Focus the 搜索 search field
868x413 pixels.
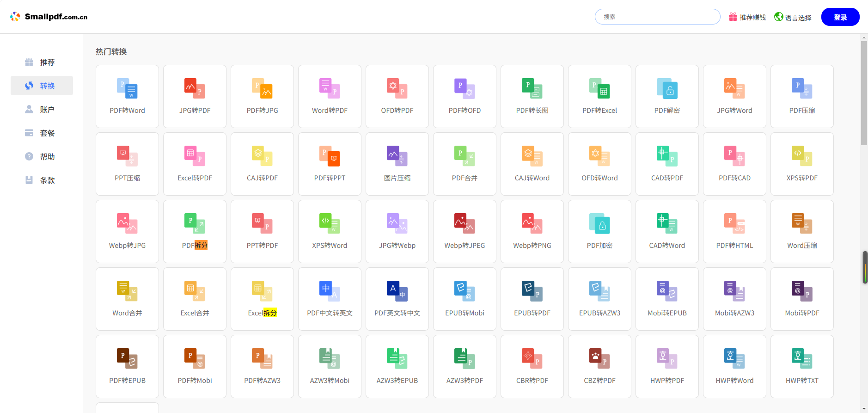pyautogui.click(x=657, y=17)
